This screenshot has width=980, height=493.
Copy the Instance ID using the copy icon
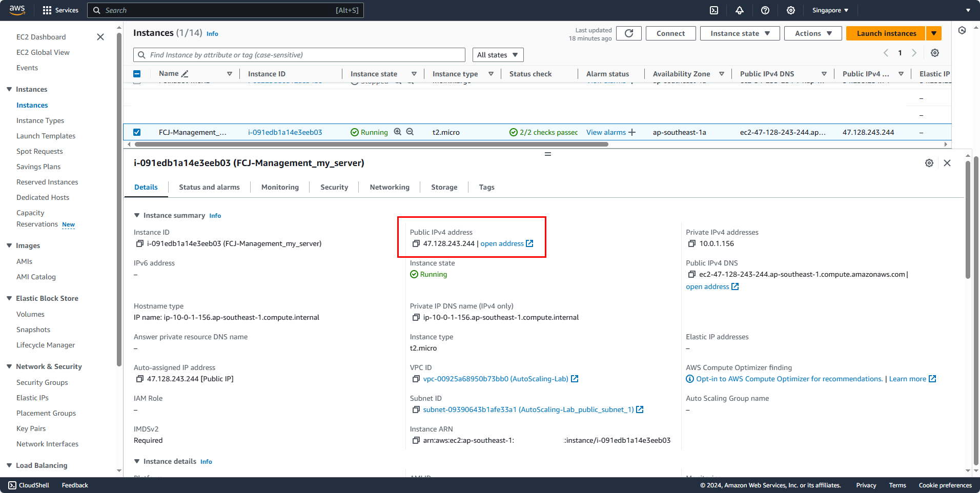coord(139,243)
